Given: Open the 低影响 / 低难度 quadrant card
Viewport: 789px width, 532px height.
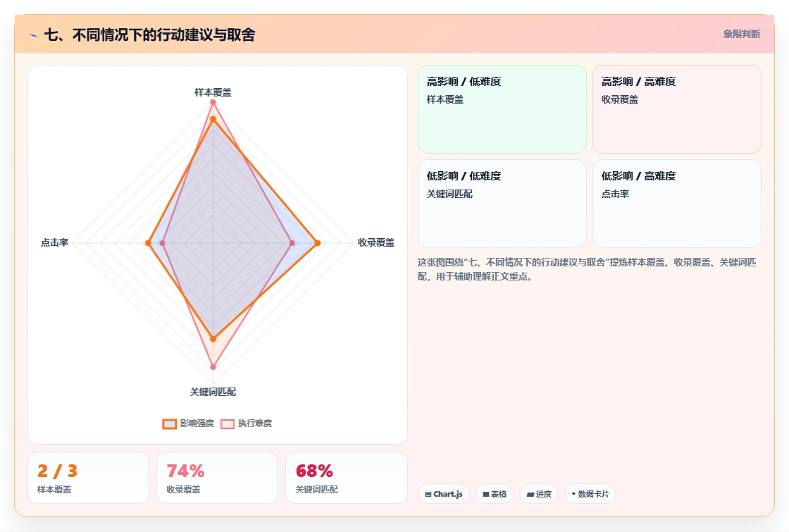Looking at the screenshot, I should (x=502, y=204).
